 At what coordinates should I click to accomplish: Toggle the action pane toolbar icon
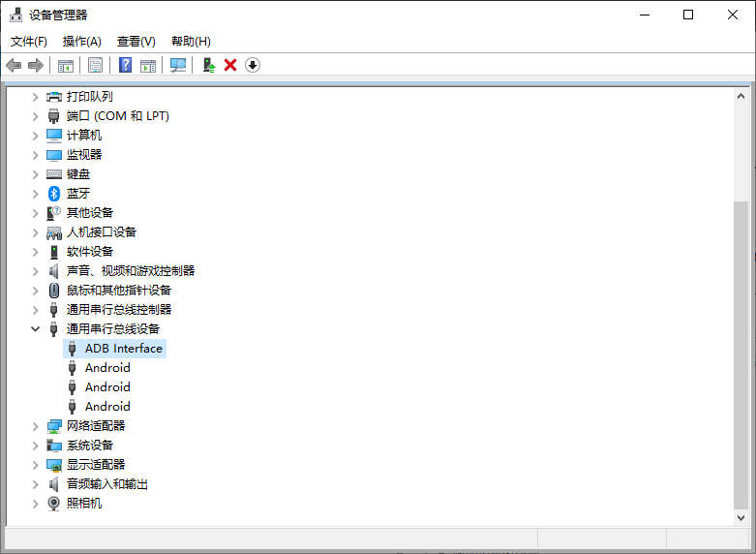click(148, 65)
